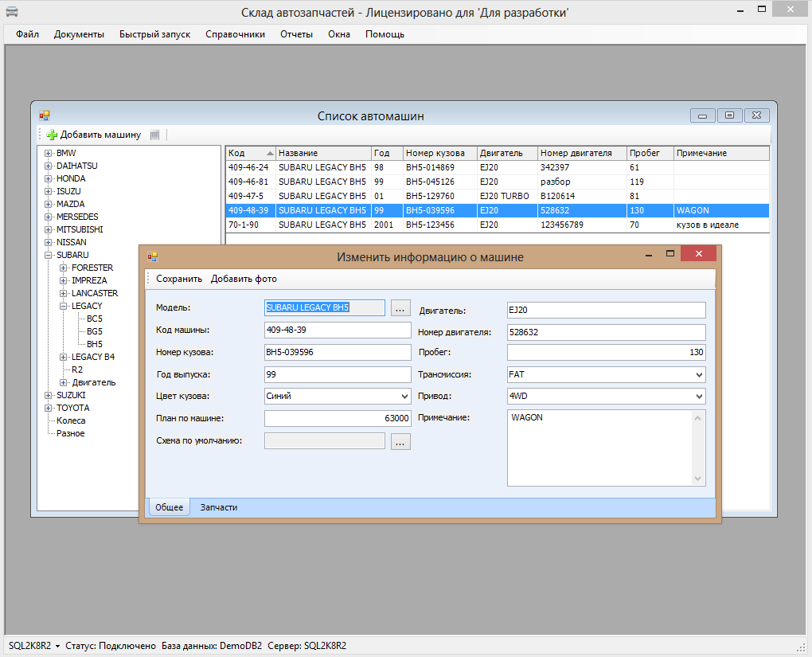Open the drive type dropdown showing 4WD
Viewport: 812px width, 657px height.
pyautogui.click(x=698, y=397)
